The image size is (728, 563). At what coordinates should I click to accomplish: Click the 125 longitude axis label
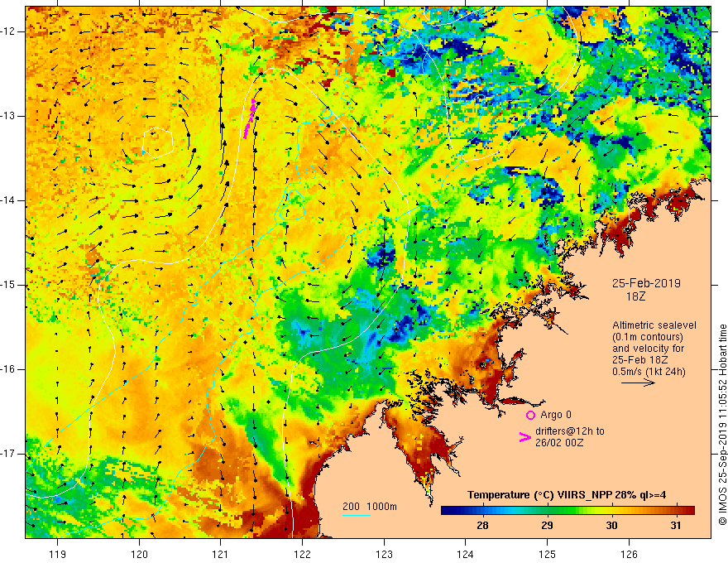point(548,554)
